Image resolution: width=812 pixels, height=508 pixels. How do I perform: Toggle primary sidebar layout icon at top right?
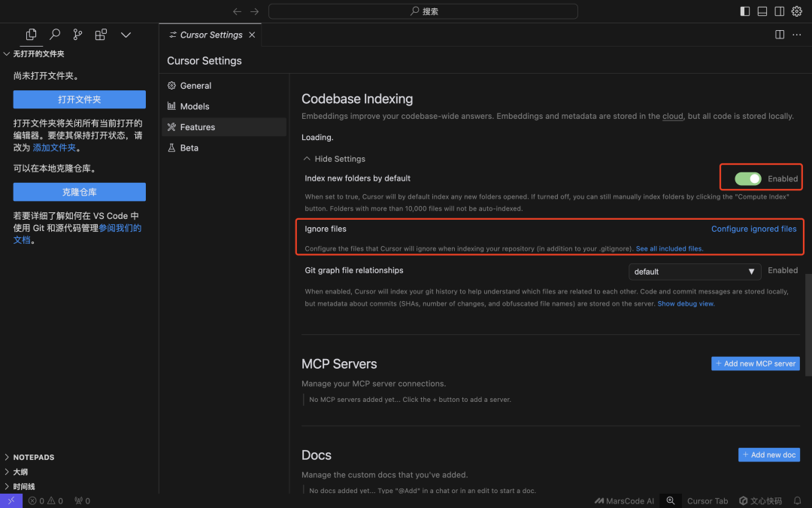tap(744, 11)
